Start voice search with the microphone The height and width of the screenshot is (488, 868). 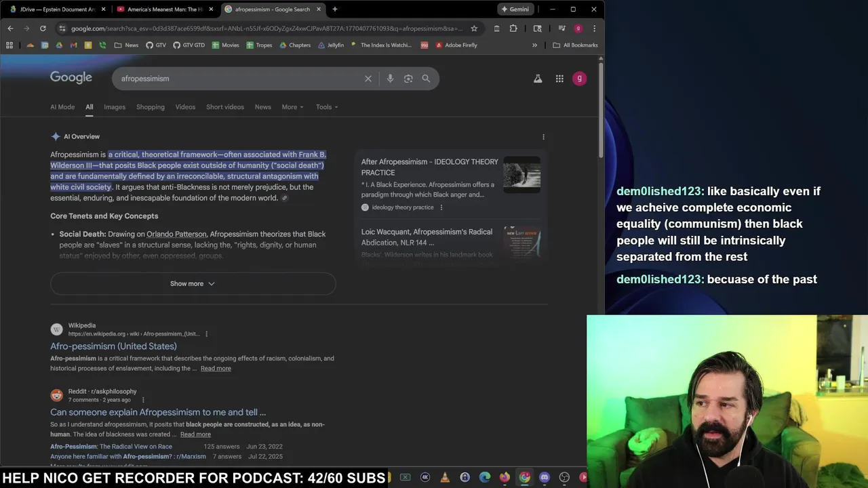[390, 79]
